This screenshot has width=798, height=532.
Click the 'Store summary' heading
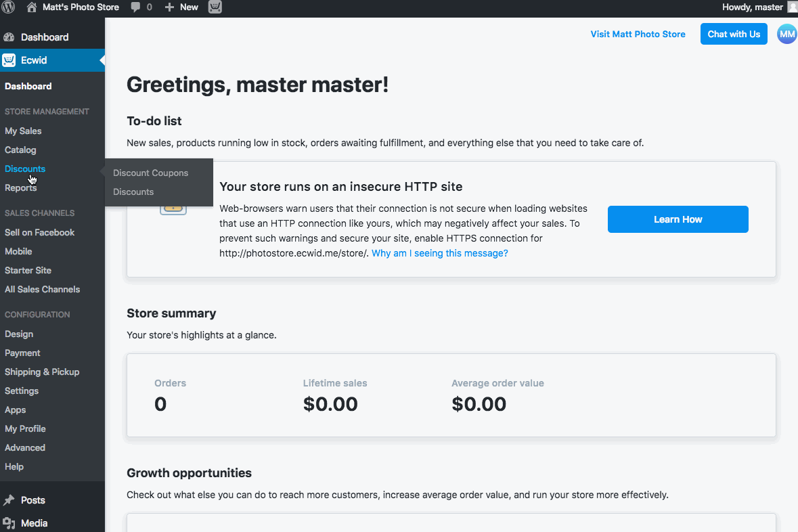[x=171, y=313]
